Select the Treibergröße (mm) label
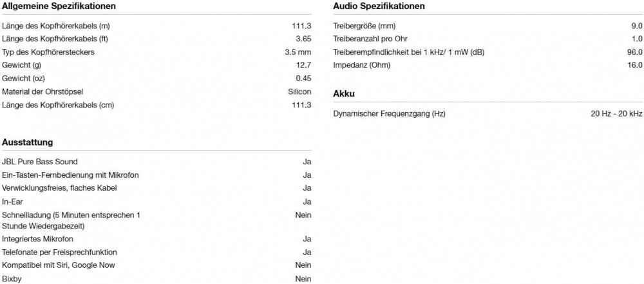 [365, 26]
